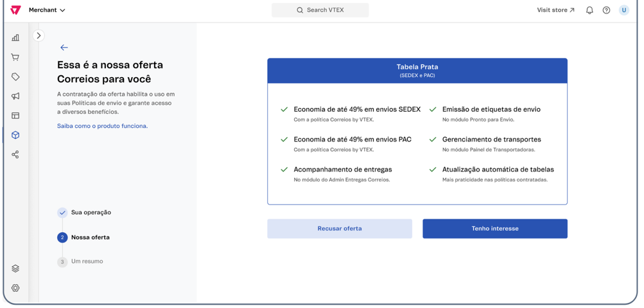Open the catalog tag icon
Screen dimensions: 644x308
[x=15, y=77]
